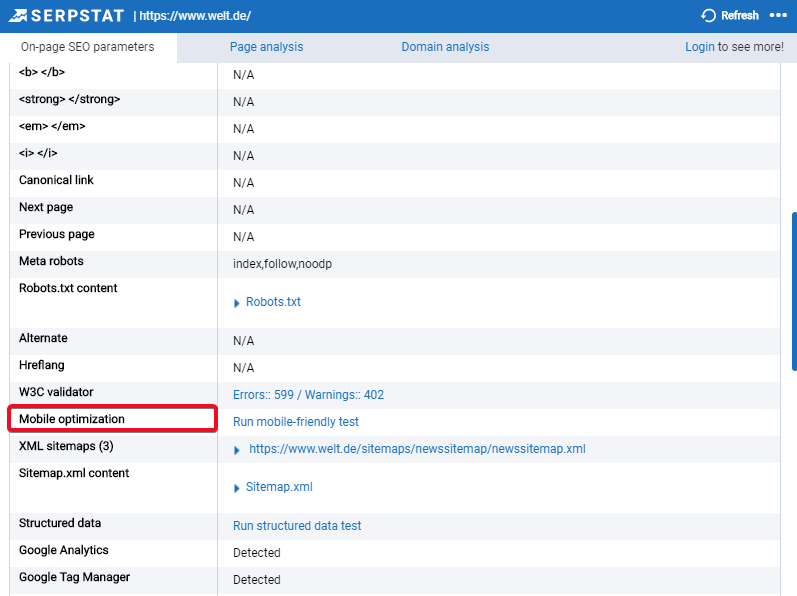This screenshot has height=596, width=797.
Task: Select the Next page label
Action: point(46,207)
